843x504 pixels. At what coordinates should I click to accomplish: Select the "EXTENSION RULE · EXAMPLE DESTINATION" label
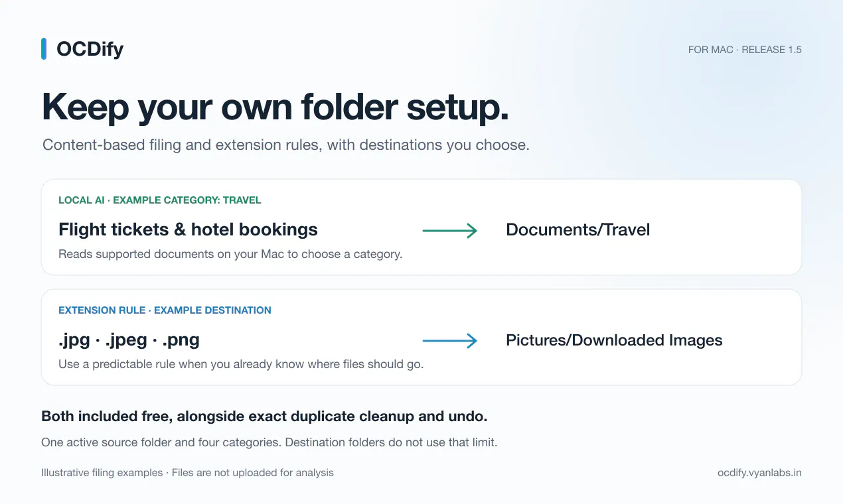tap(165, 310)
